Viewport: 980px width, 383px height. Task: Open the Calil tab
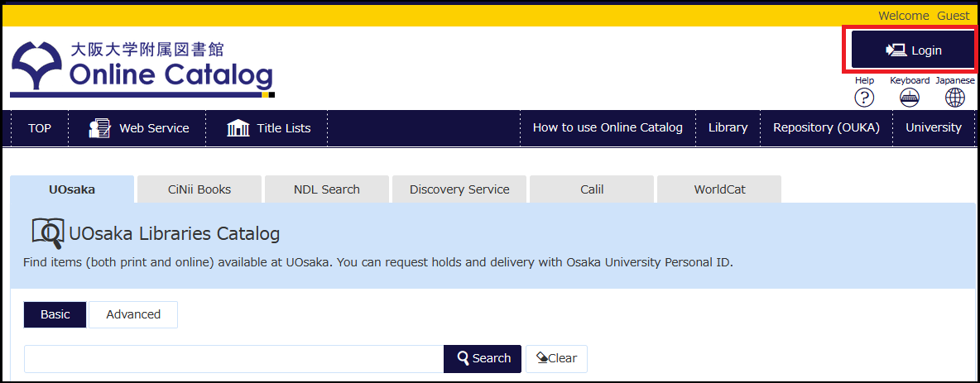tap(592, 189)
